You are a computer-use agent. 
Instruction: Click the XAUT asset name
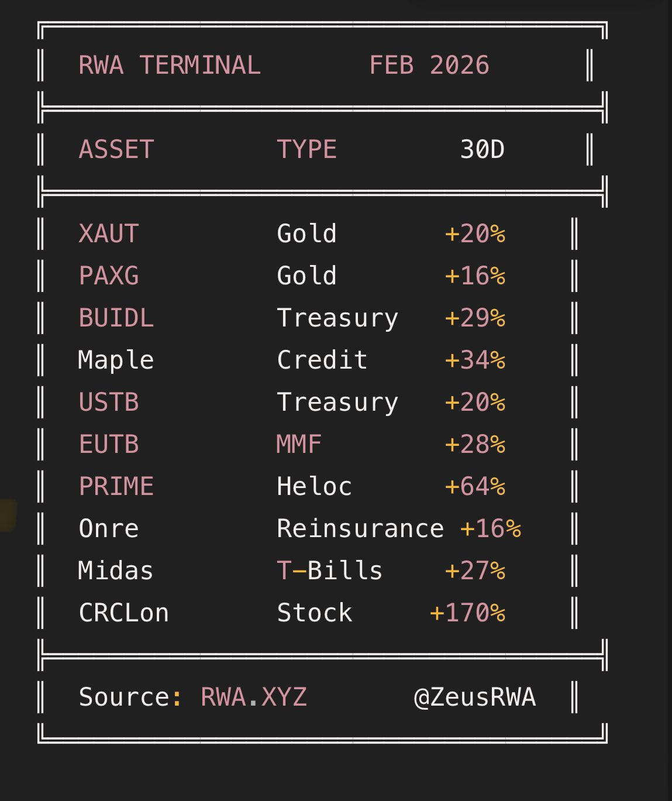pyautogui.click(x=109, y=233)
